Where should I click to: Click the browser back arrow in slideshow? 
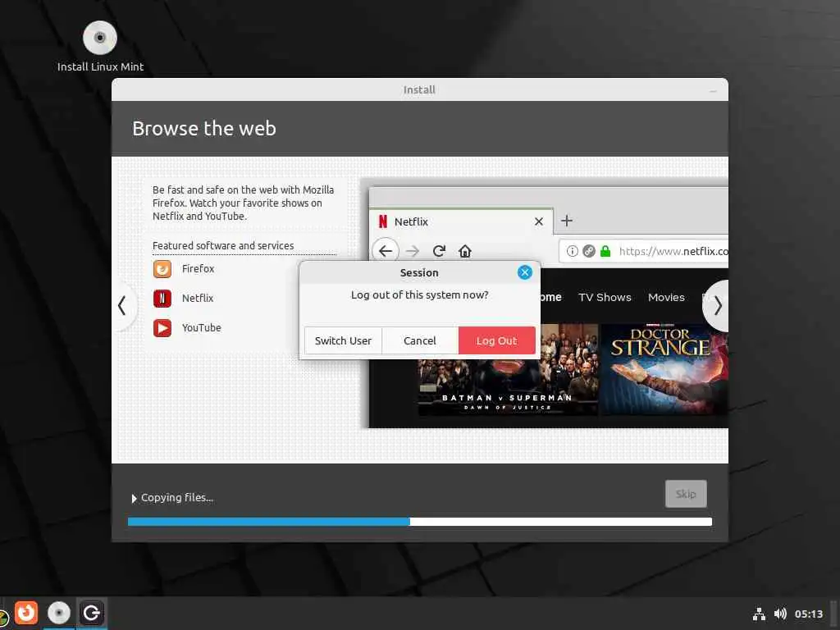(x=386, y=251)
